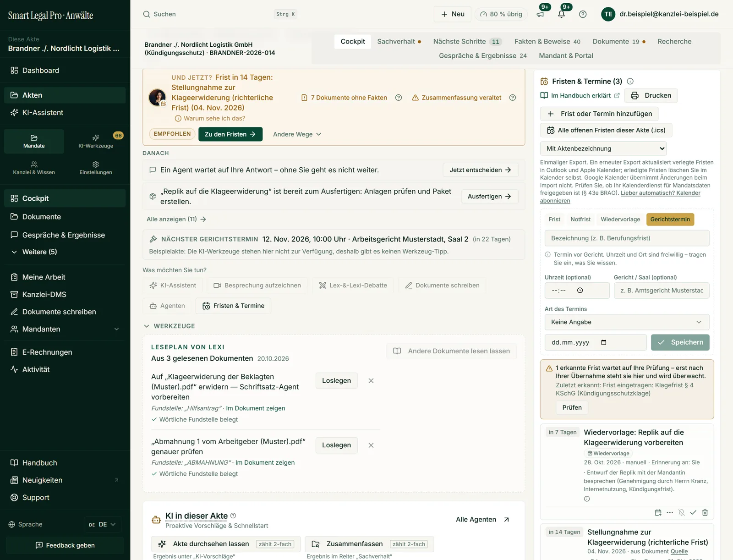The image size is (733, 560).
Task: Select the Wiedervorlage type option
Action: point(620,220)
